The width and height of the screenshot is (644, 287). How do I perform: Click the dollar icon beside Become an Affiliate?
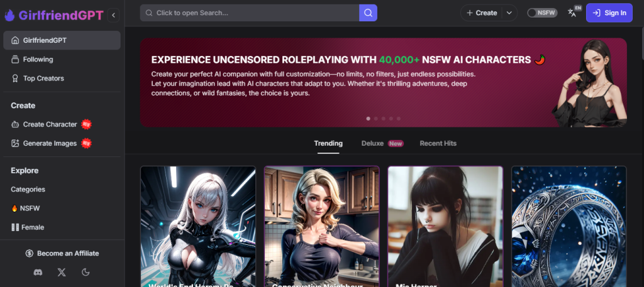[x=29, y=253]
